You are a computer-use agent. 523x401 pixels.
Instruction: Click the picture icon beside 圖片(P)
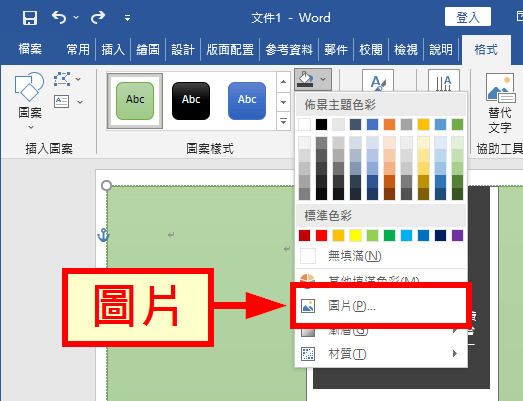tap(308, 306)
